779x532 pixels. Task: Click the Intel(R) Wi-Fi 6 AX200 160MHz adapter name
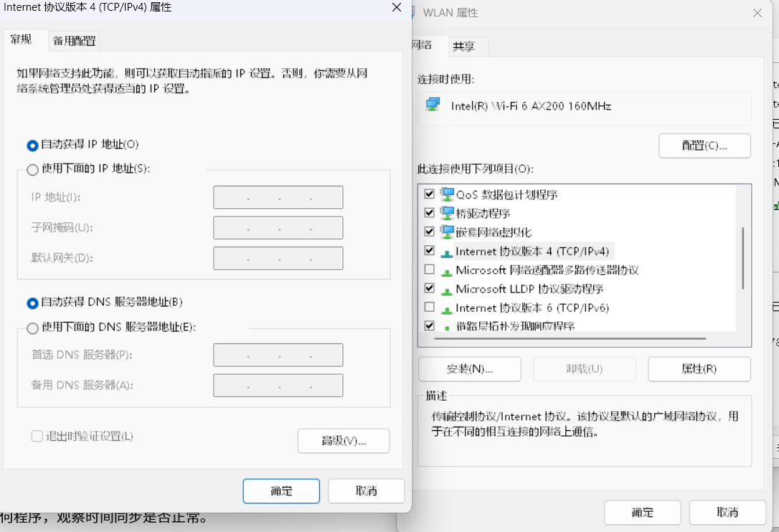point(531,106)
